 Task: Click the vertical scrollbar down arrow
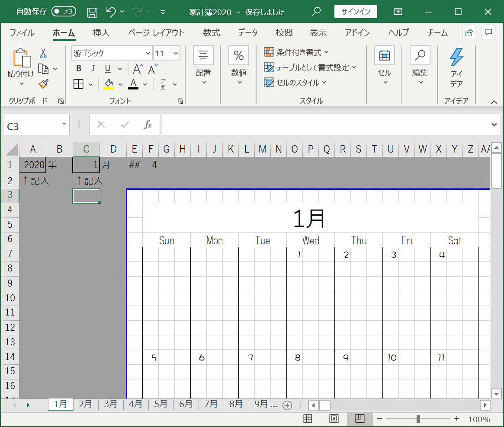click(496, 394)
